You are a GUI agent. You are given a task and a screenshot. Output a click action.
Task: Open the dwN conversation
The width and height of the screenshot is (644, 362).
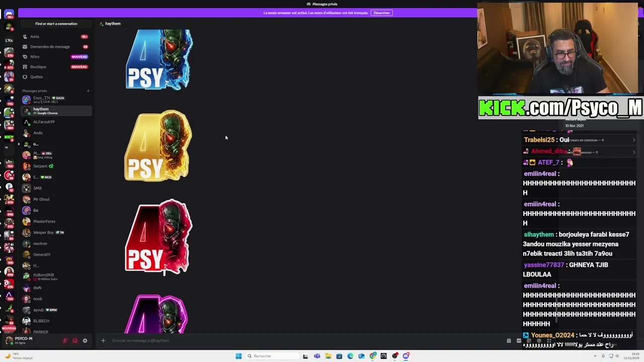click(x=56, y=288)
